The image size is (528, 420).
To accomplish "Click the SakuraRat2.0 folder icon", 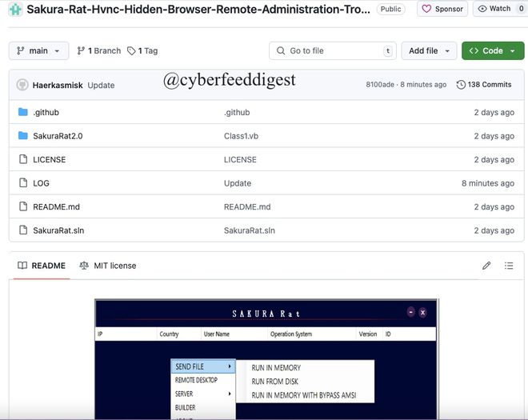I will pos(23,135).
